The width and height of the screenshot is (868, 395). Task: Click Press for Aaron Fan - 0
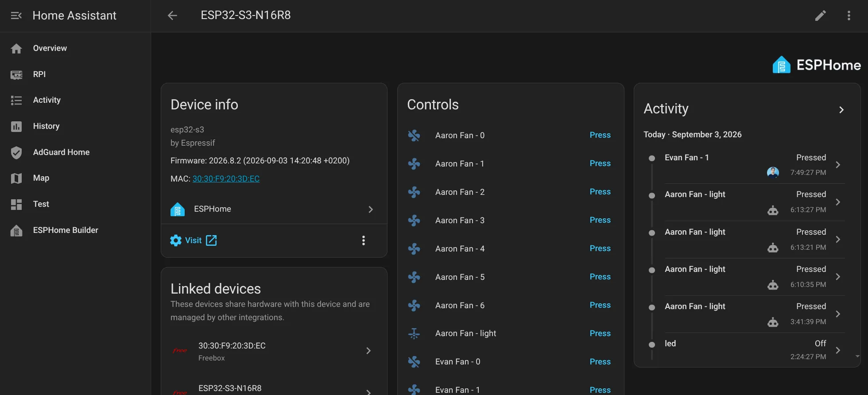click(600, 135)
